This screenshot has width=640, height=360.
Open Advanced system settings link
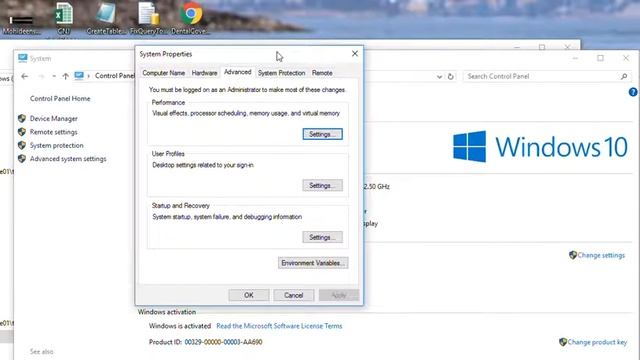[68, 159]
